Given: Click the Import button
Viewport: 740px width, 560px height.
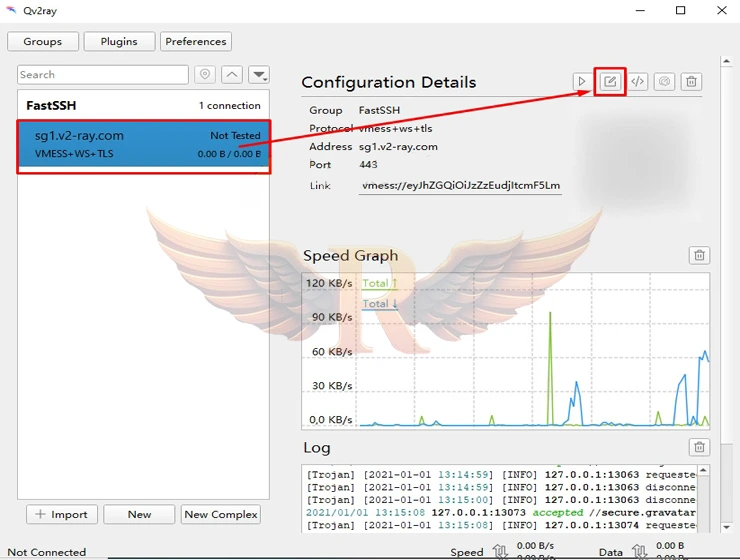Looking at the screenshot, I should click(x=61, y=514).
